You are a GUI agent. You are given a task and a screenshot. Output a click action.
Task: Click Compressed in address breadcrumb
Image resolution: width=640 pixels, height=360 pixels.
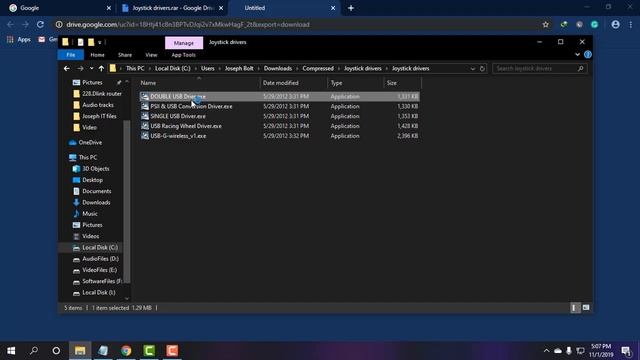tap(318, 69)
